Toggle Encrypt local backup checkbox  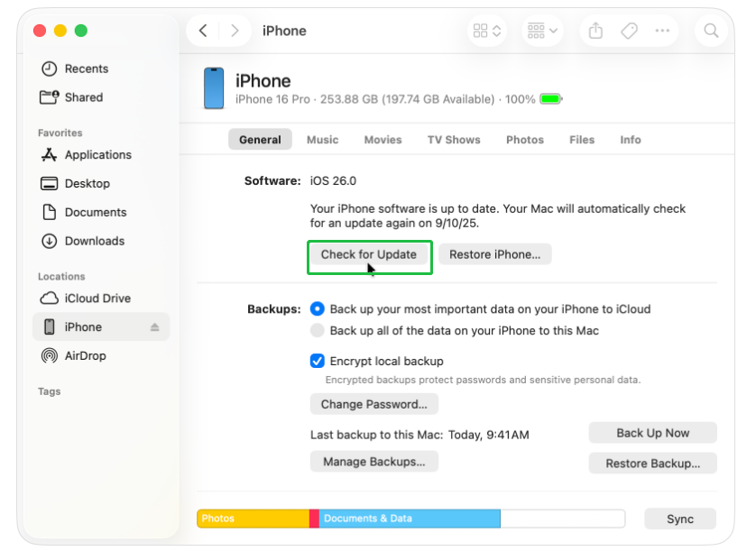(318, 361)
